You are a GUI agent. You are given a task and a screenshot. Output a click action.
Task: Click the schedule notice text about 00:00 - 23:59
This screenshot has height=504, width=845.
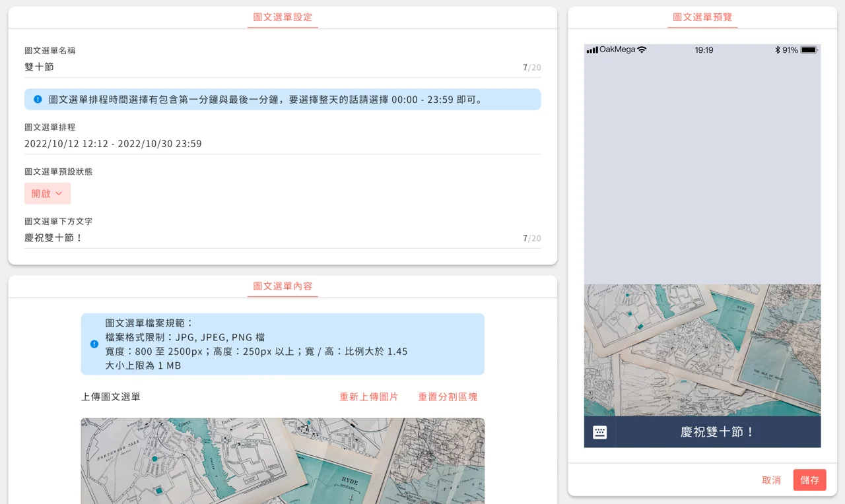(x=266, y=100)
